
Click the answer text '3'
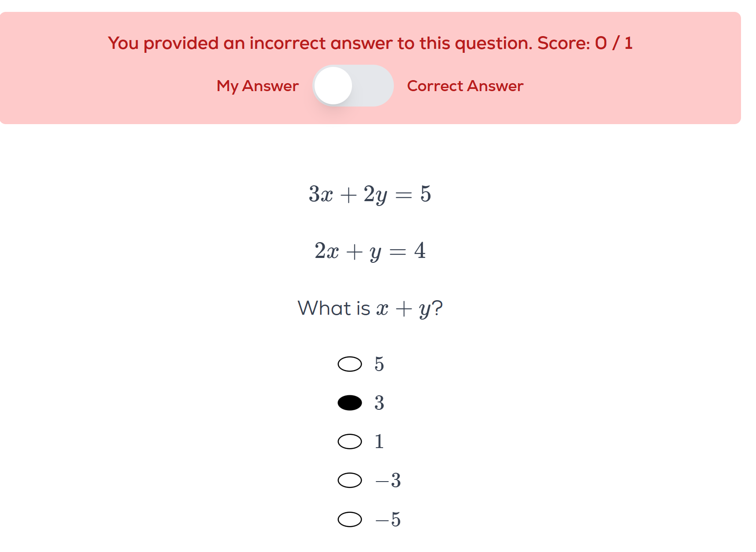click(x=379, y=403)
